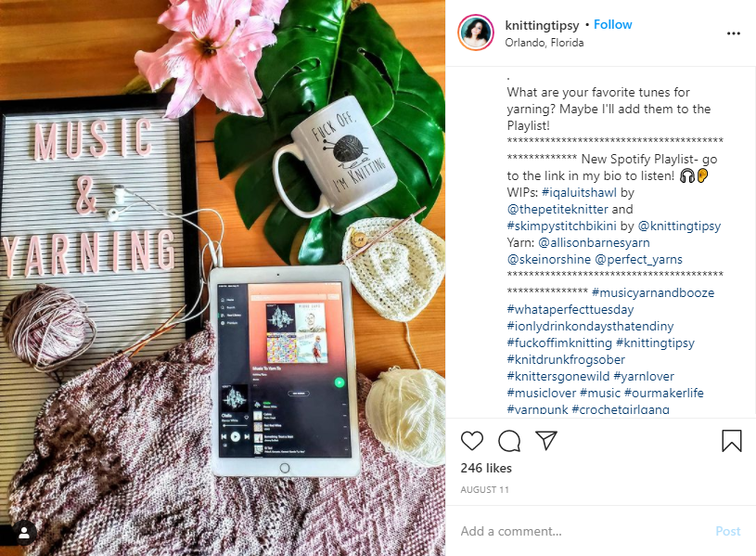Share the post with the paper plane icon
Image resolution: width=756 pixels, height=556 pixels.
[x=546, y=440]
